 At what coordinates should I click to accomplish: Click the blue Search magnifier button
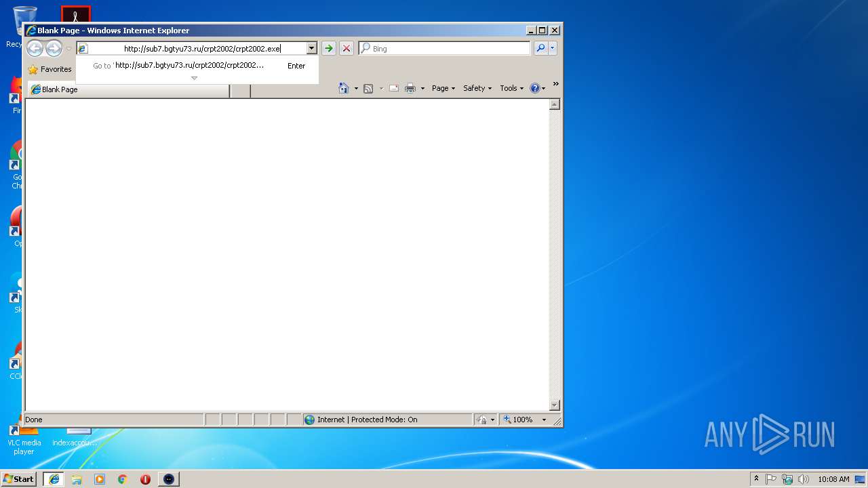(540, 48)
